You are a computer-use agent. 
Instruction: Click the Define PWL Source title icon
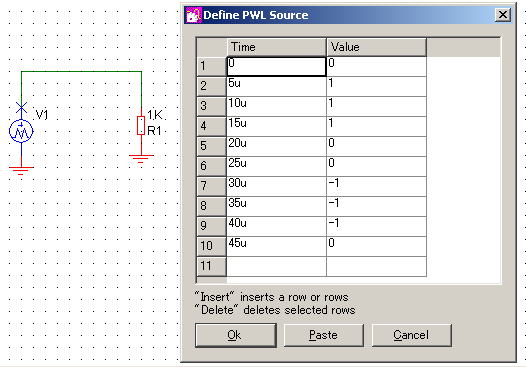(x=194, y=15)
